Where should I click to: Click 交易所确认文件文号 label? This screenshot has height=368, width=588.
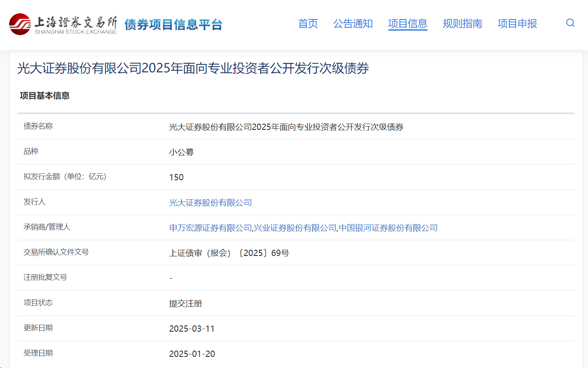pyautogui.click(x=56, y=252)
